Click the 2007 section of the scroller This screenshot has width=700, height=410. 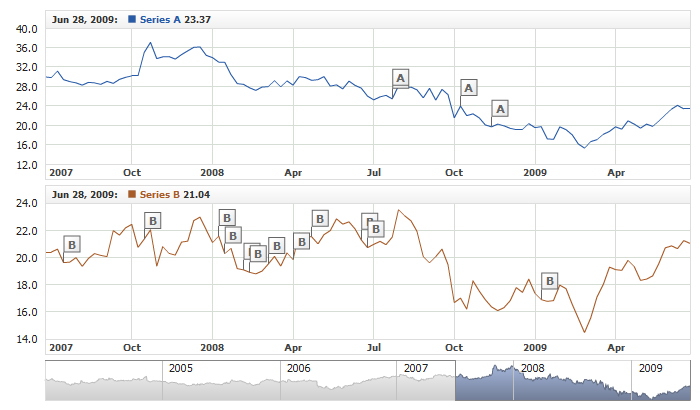415,368
